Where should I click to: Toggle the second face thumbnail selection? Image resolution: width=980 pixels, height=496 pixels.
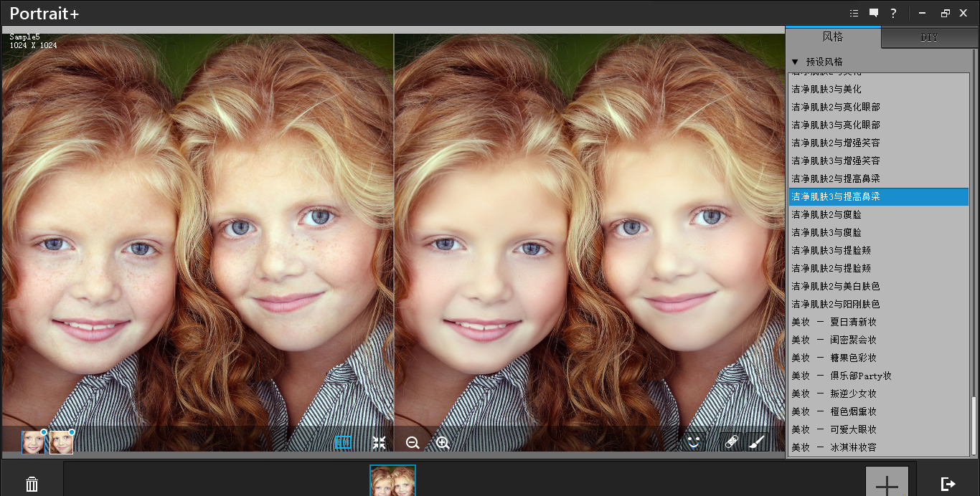pos(61,442)
